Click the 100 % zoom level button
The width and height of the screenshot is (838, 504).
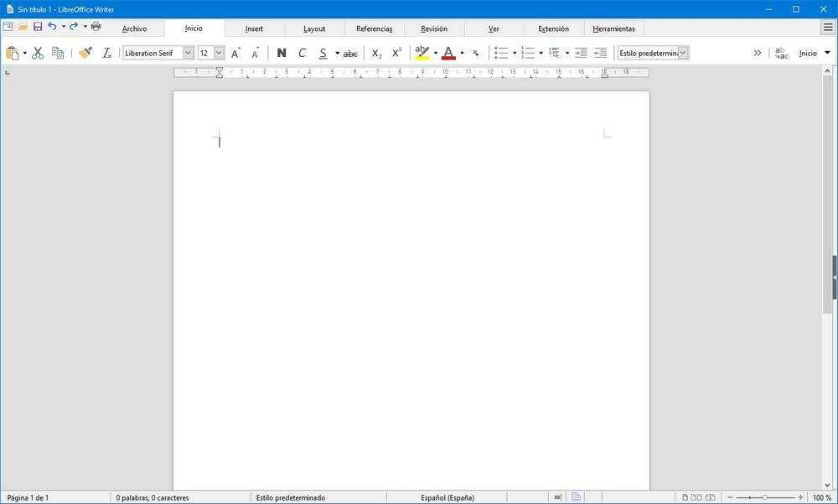(821, 497)
